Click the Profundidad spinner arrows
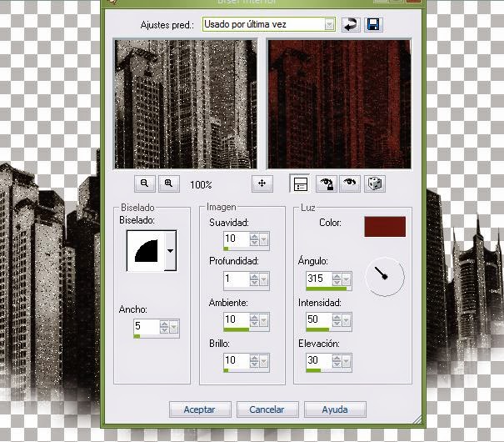Screen dimensions: 504x442 254,280
